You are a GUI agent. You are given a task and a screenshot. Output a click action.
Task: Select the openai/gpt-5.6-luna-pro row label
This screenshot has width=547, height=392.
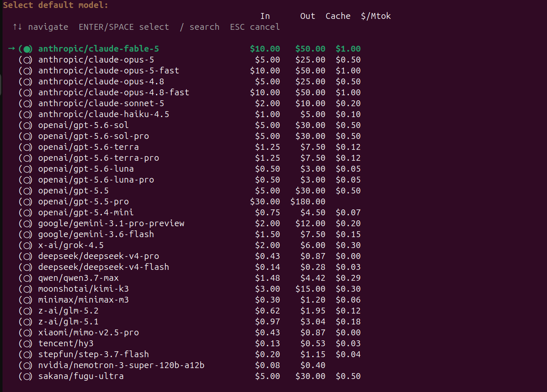pos(96,180)
